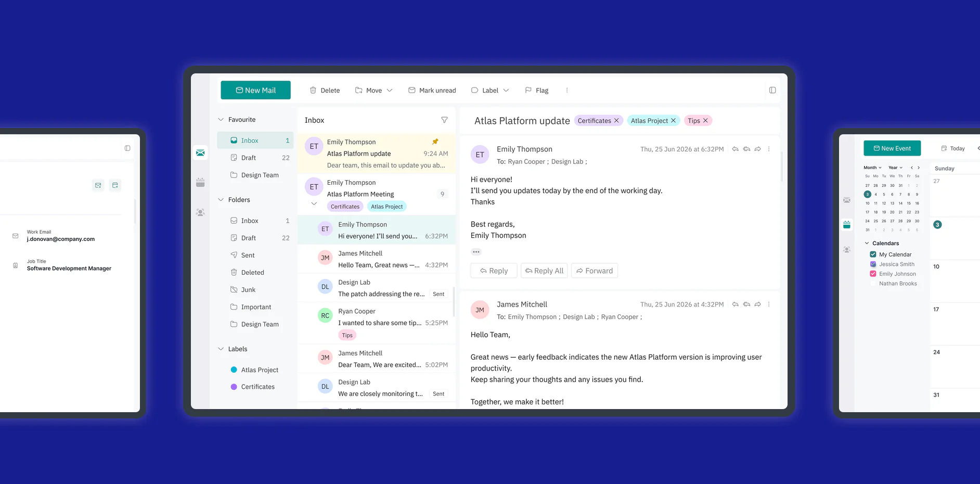The width and height of the screenshot is (980, 484).
Task: Toggle the reading pane layout icon in main toolbar
Action: tap(772, 90)
